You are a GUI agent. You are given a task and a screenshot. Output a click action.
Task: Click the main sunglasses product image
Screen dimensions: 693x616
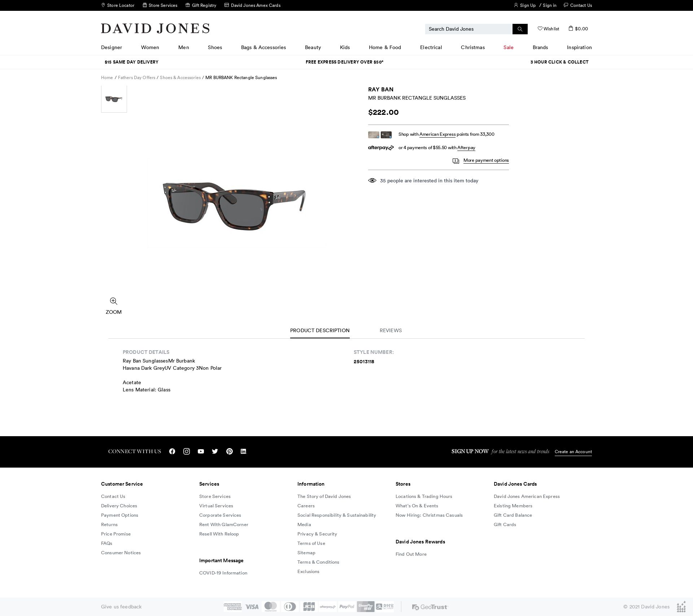[234, 206]
